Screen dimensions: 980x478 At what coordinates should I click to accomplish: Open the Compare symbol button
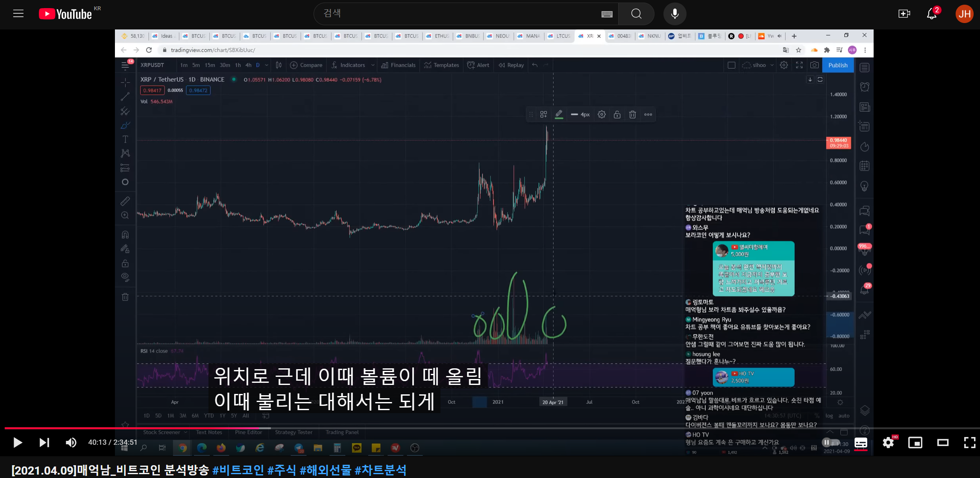point(306,65)
